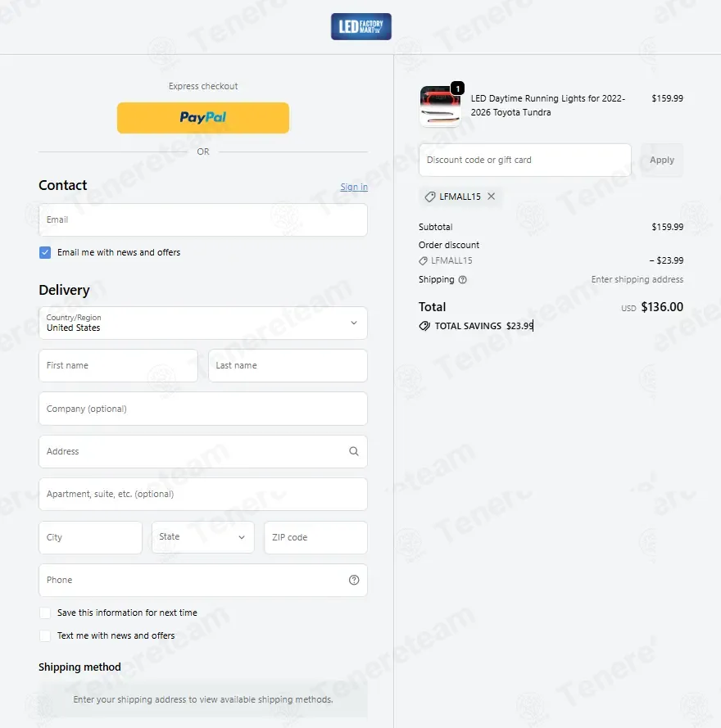Click the City field
Image resolution: width=721 pixels, height=728 pixels.
91,537
